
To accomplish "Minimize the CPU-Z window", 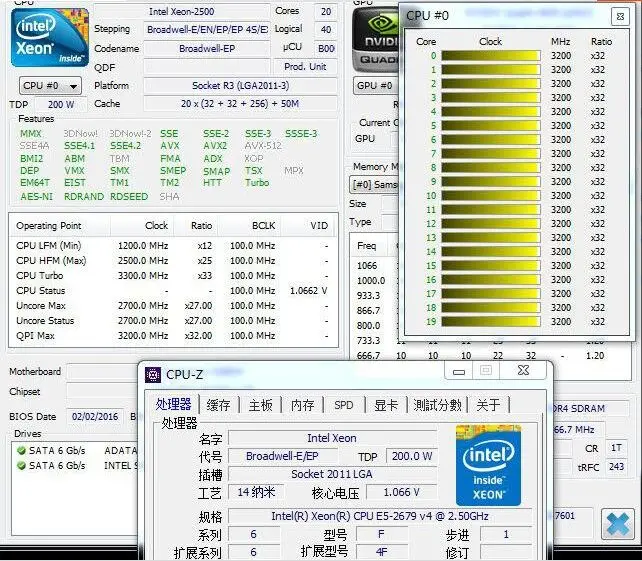I will pos(459,371).
